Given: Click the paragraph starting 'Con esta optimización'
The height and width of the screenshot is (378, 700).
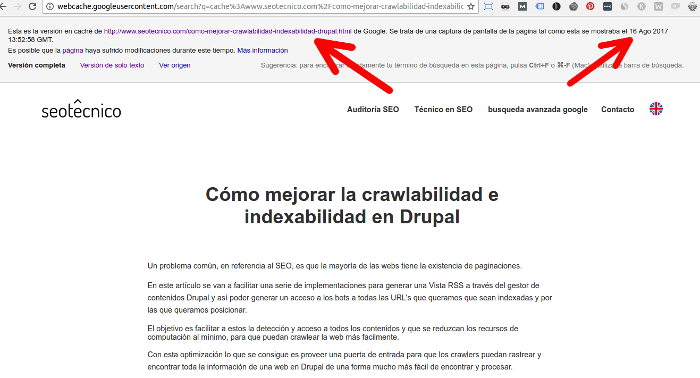Looking at the screenshot, I should (x=344, y=361).
